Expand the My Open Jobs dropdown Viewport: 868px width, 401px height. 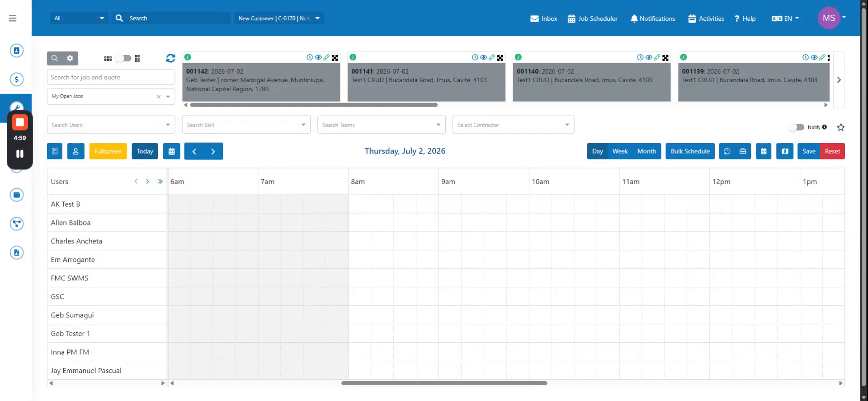pyautogui.click(x=168, y=97)
